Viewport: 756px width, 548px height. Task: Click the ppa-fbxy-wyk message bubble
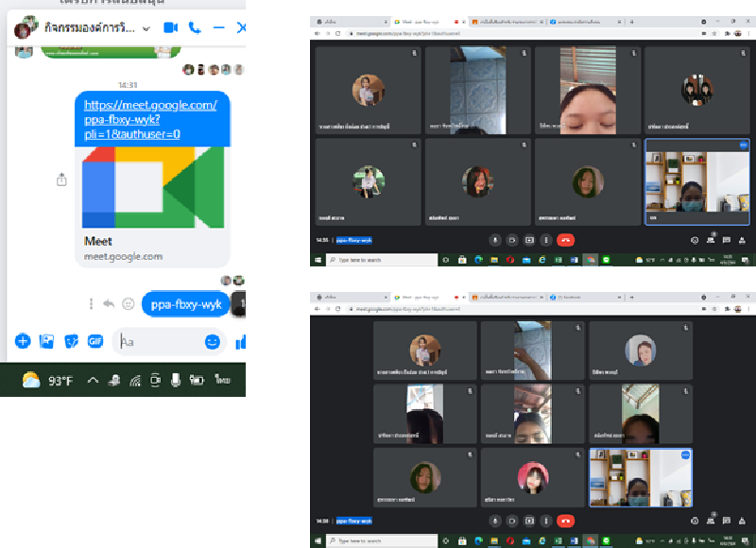(x=186, y=304)
